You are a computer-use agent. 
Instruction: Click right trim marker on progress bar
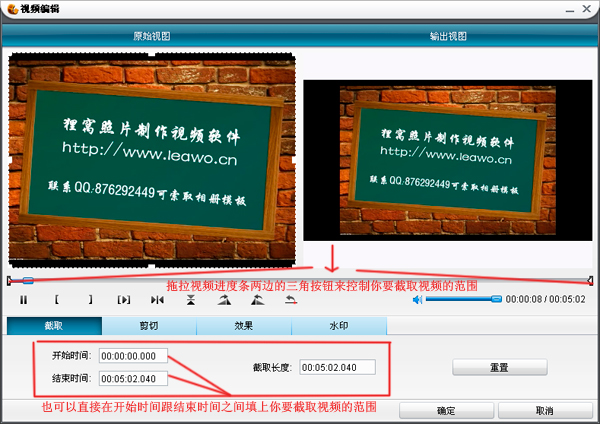[x=590, y=281]
